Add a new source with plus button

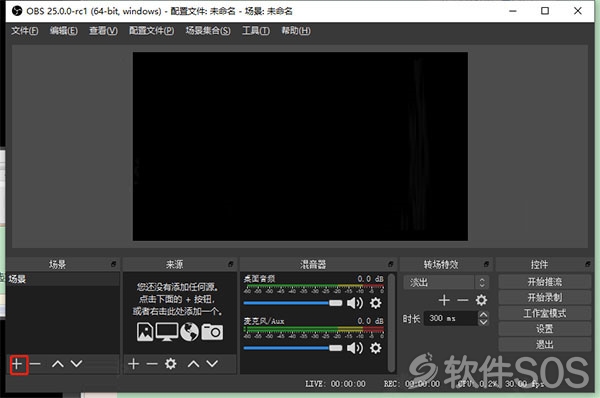pyautogui.click(x=134, y=364)
